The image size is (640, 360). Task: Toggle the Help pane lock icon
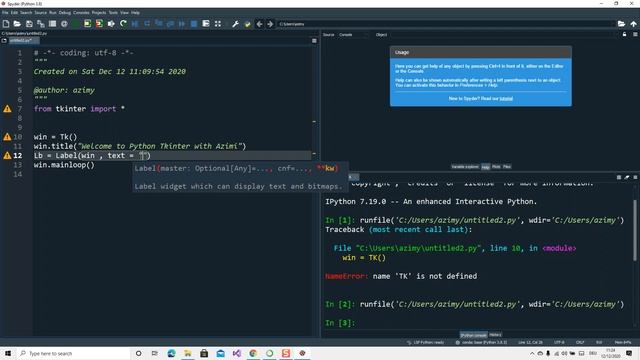coord(624,35)
